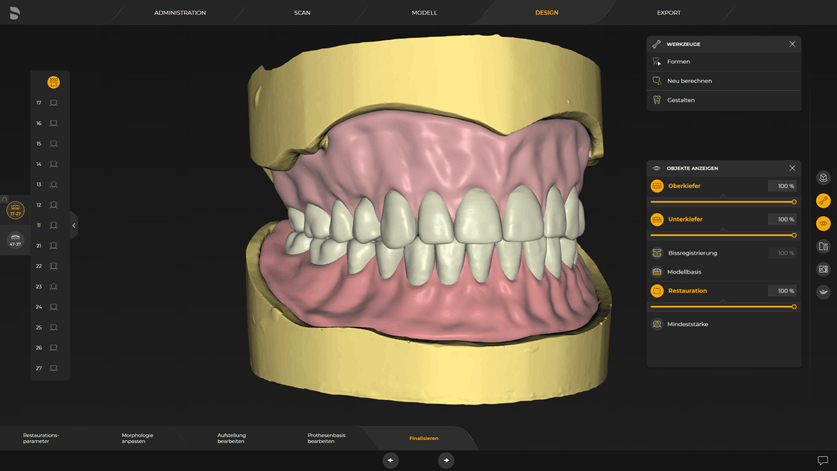Click the tools wrench icon in right sidebar
Screen dimensions: 837x471
click(x=823, y=201)
